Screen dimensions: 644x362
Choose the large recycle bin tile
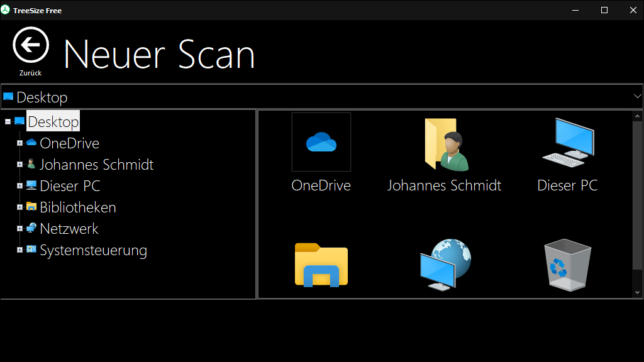click(x=568, y=265)
